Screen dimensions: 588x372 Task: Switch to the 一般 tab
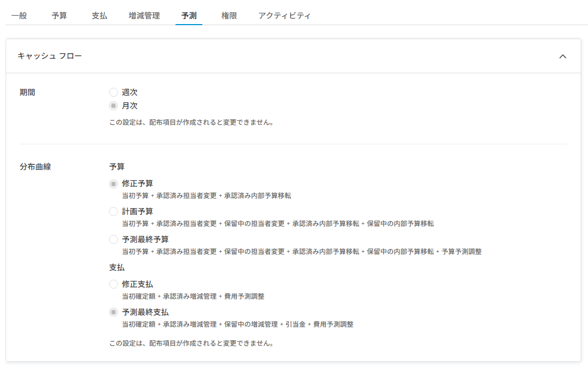pyautogui.click(x=18, y=16)
